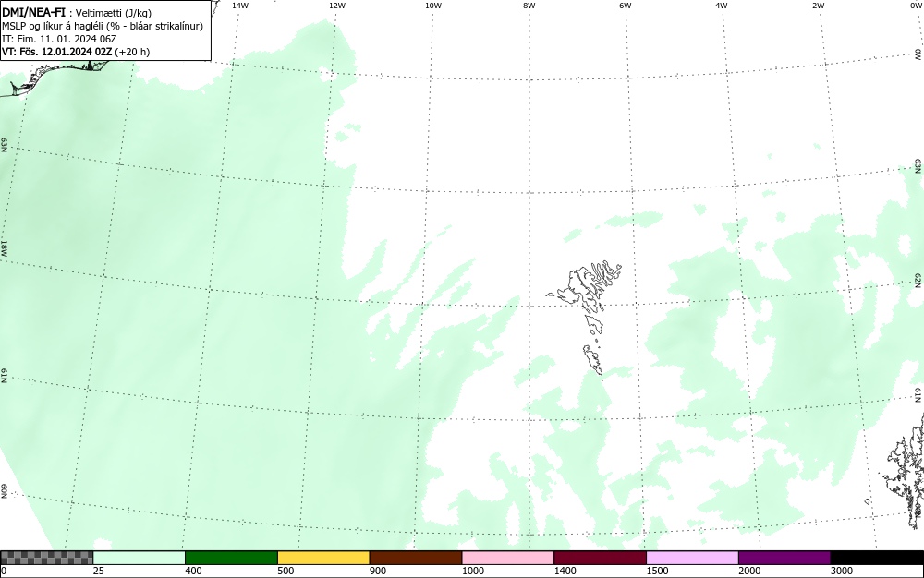Viewport: 924px width, 578px height.
Task: Click the legend value 1400
Action: point(565,571)
